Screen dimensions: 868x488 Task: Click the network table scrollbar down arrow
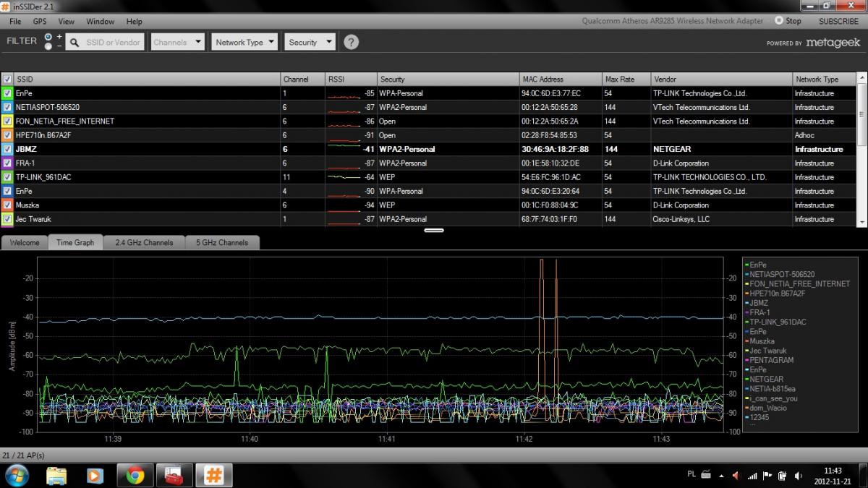[861, 222]
